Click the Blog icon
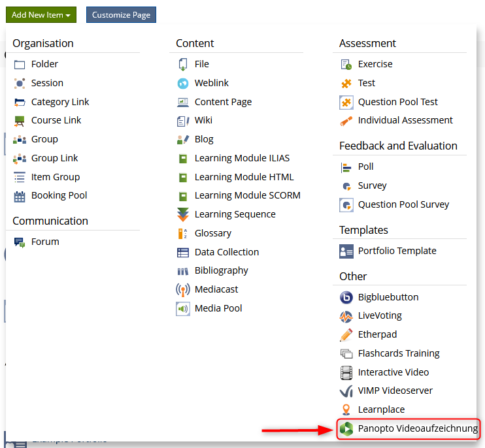The width and height of the screenshot is (485, 448). click(x=183, y=140)
